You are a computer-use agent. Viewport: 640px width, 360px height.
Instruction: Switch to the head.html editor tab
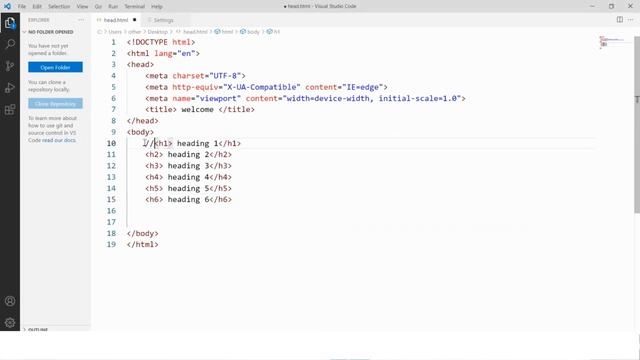116,20
